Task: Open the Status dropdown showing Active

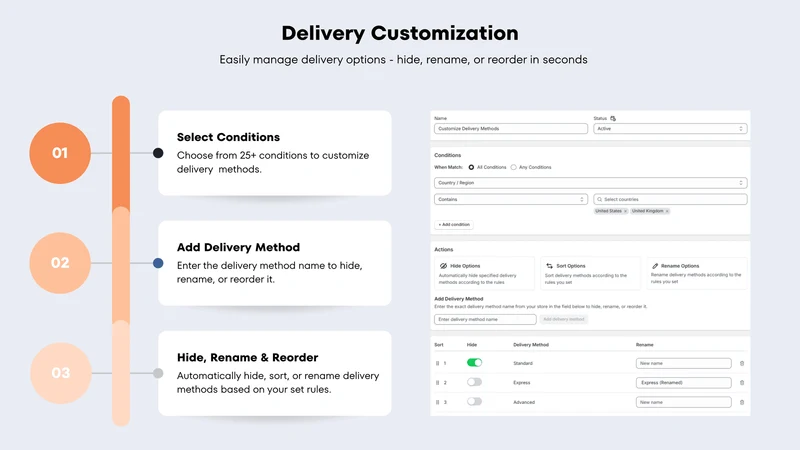Action: [670, 129]
